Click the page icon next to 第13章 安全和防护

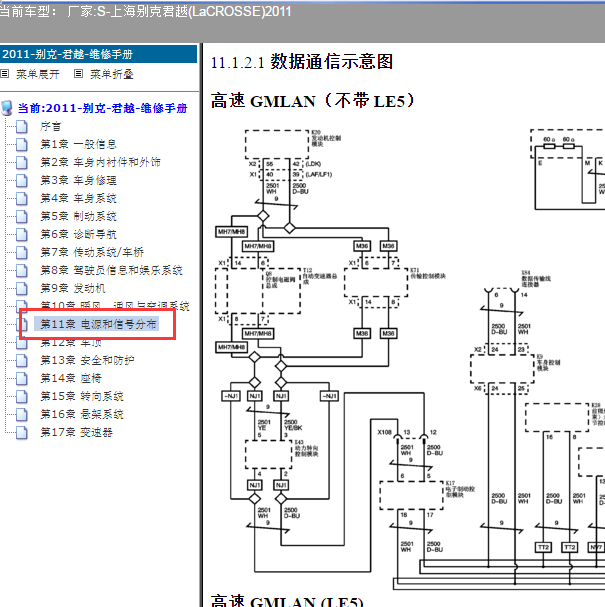pos(22,360)
